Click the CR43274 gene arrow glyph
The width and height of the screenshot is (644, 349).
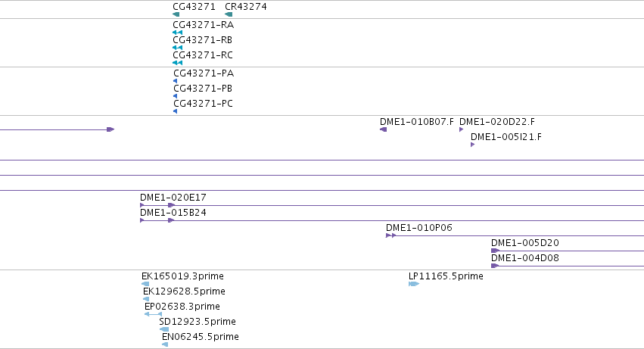[x=229, y=14]
